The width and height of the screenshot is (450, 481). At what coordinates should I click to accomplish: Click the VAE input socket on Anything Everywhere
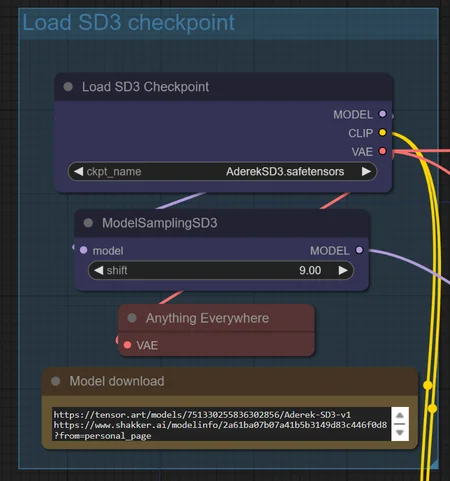click(x=127, y=345)
